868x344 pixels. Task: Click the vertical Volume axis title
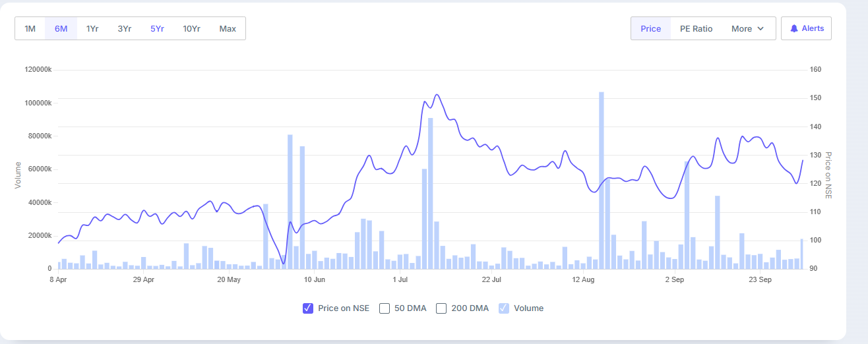click(x=18, y=175)
